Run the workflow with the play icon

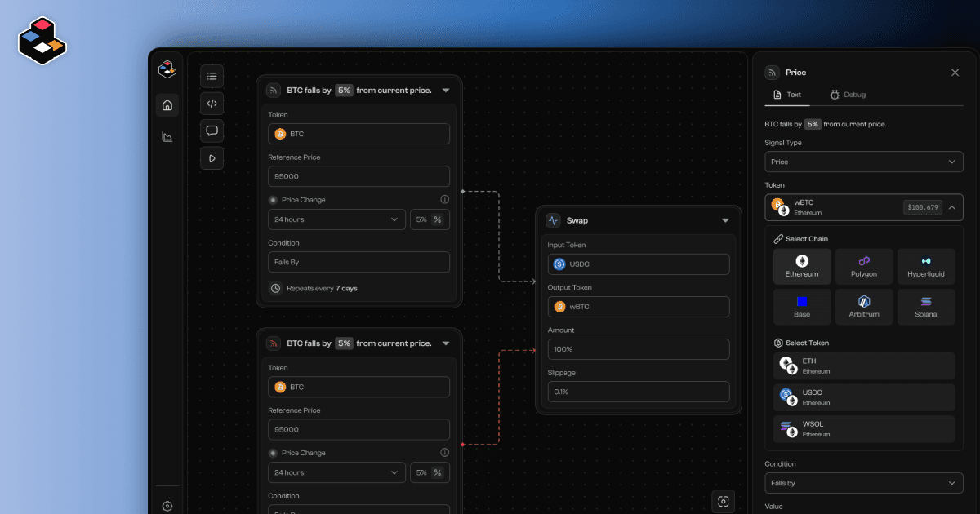point(212,157)
